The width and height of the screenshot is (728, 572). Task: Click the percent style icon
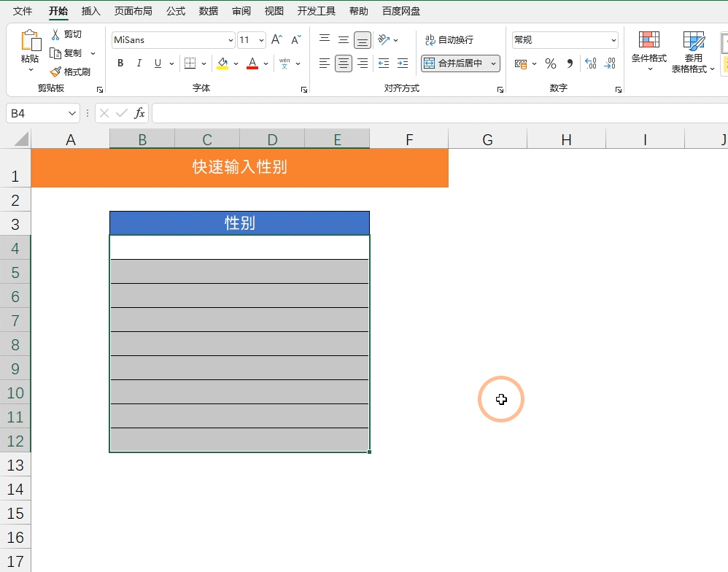pyautogui.click(x=551, y=63)
